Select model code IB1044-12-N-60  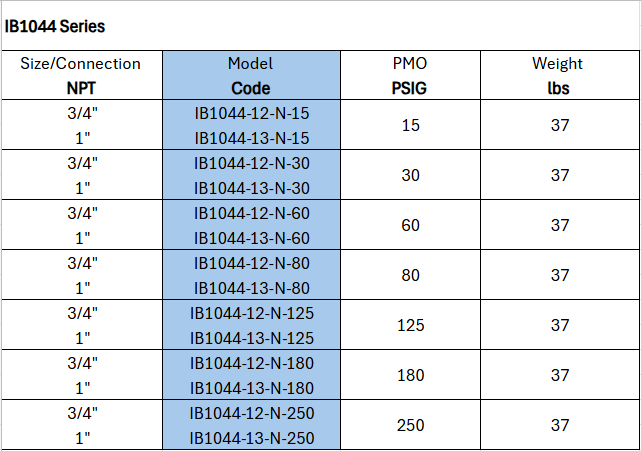(x=251, y=213)
